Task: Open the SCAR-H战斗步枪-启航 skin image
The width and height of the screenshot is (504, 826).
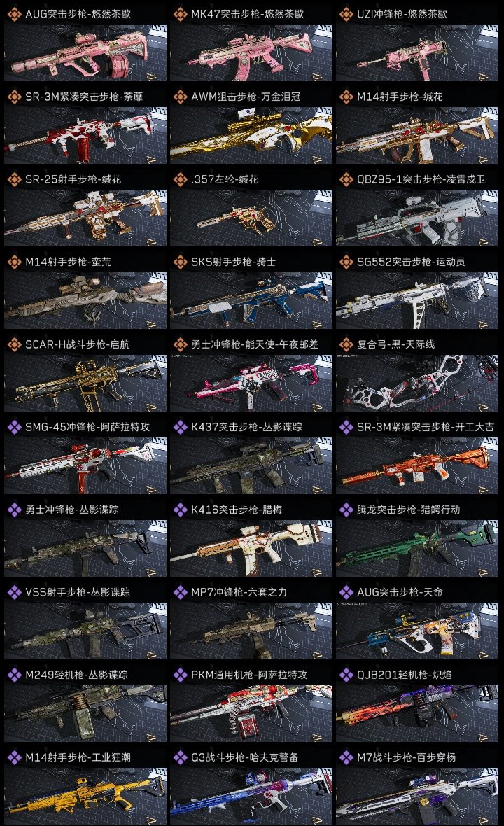Action: (x=85, y=383)
